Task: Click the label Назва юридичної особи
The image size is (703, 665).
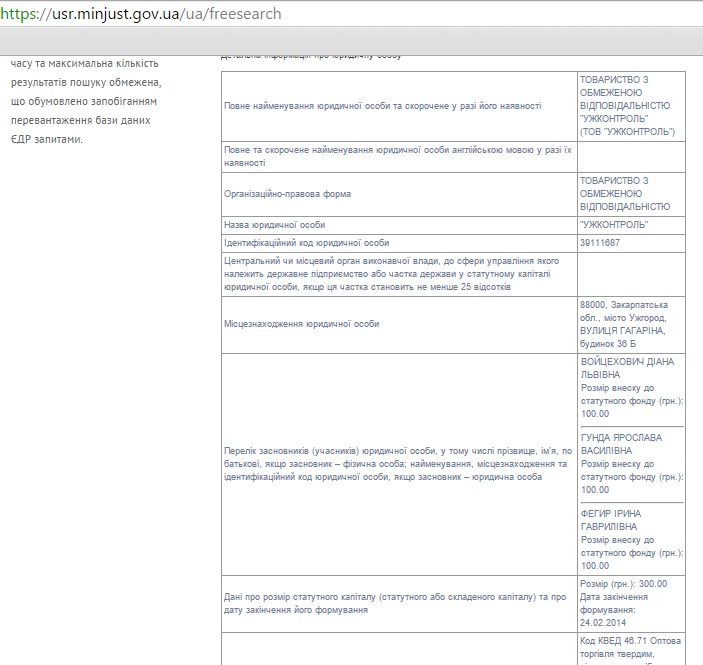Action: 274,225
